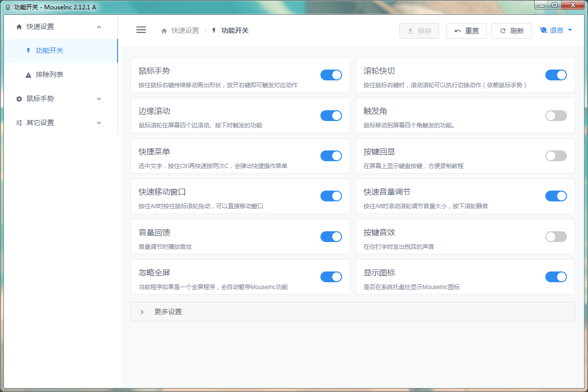
Task: Click the sliders icon beside 其它设置
Action: [x=19, y=123]
